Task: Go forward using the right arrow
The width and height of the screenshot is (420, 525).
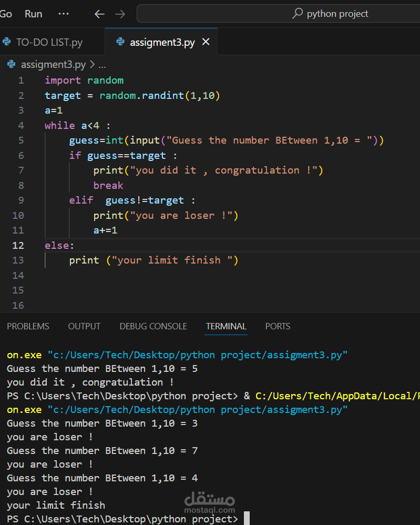Action: click(x=120, y=14)
